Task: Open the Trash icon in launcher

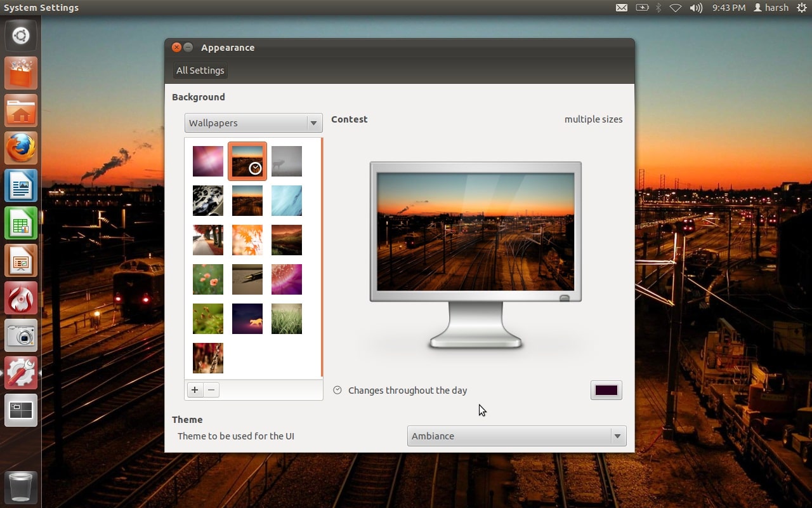Action: 21,487
